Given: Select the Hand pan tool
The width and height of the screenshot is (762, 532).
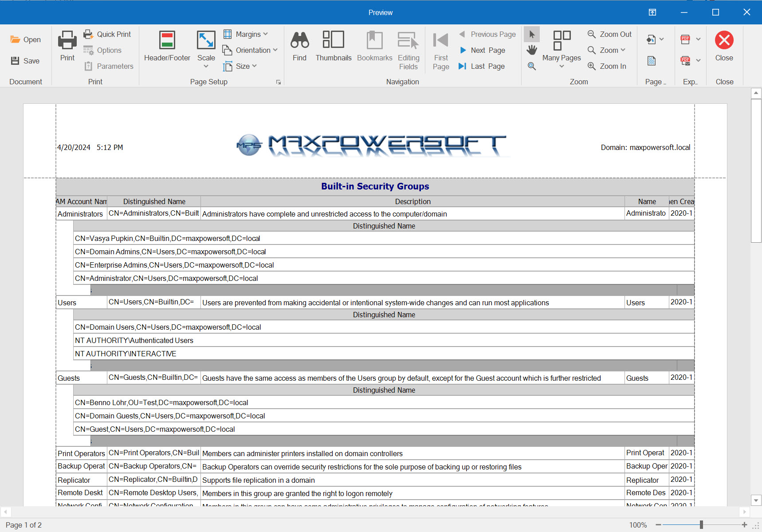Looking at the screenshot, I should pos(531,50).
